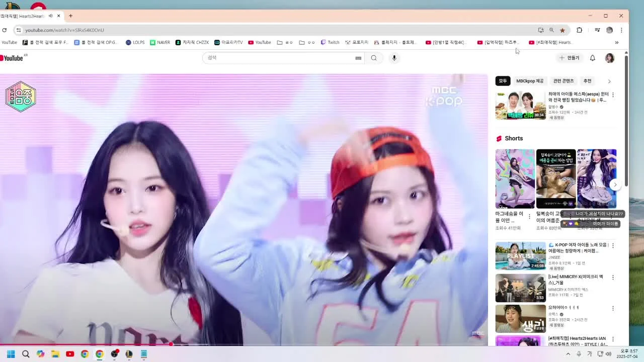Open the YouTube account avatar menu
The image size is (644, 362).
[609, 58]
